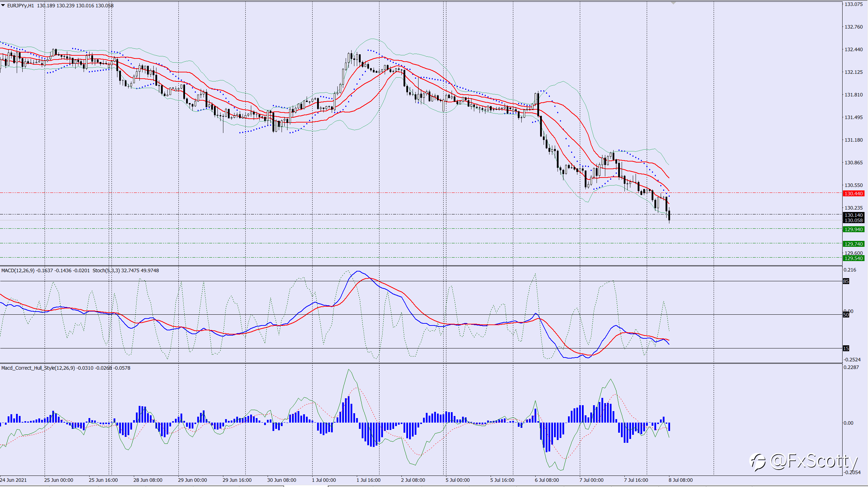Click Hull MACD scale value -0.2054

click(x=852, y=472)
